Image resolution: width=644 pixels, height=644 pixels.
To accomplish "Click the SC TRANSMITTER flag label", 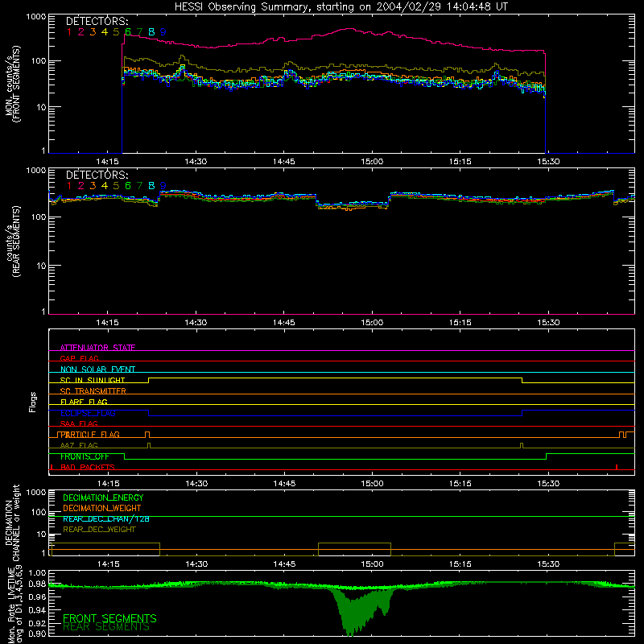I will point(93,391).
